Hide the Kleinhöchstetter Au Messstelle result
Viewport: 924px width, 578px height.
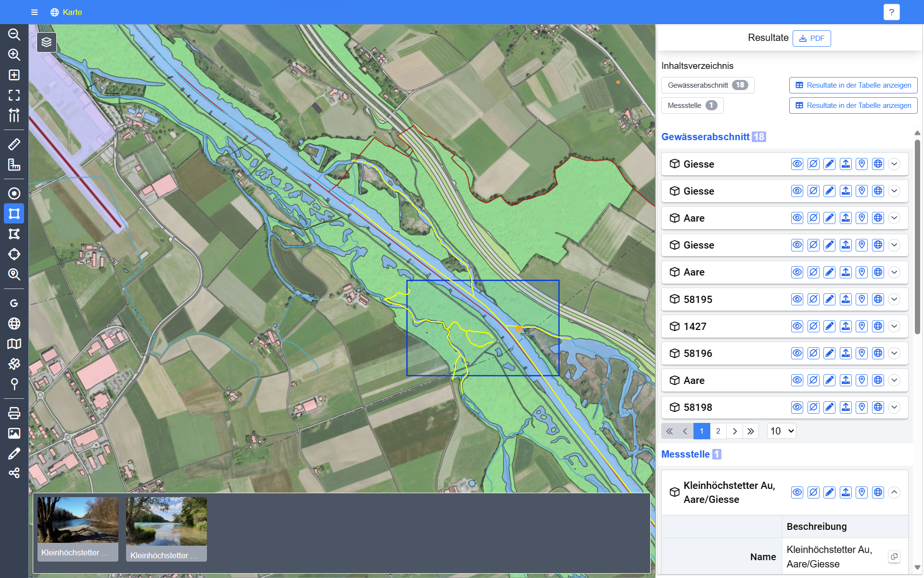pos(813,492)
